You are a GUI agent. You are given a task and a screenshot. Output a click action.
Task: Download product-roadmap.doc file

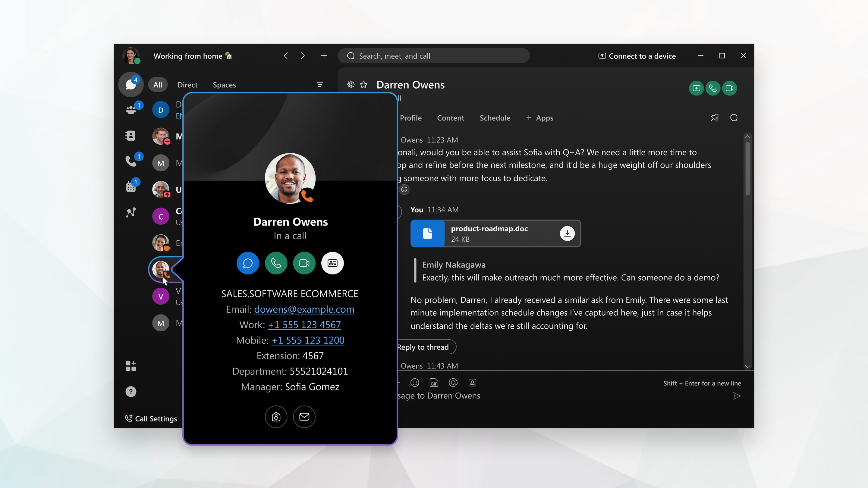567,233
